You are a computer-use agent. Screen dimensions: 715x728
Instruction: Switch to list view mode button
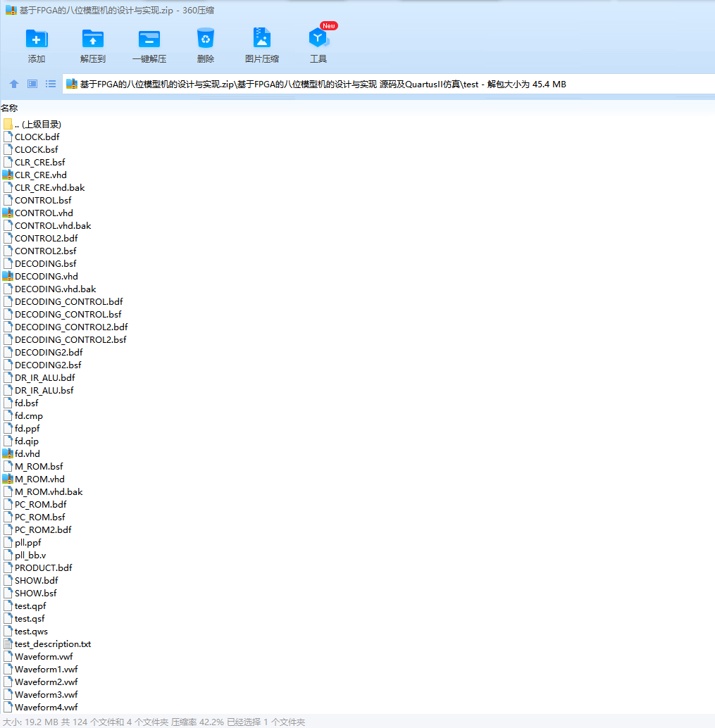(x=51, y=84)
